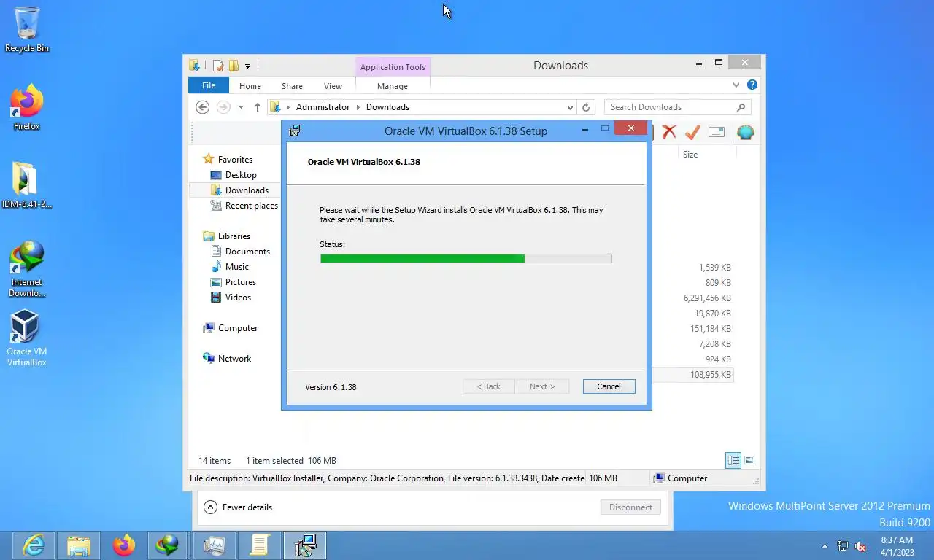Click Properties icon in Explorer quick access toolbar
This screenshot has height=560, width=934.
(217, 66)
